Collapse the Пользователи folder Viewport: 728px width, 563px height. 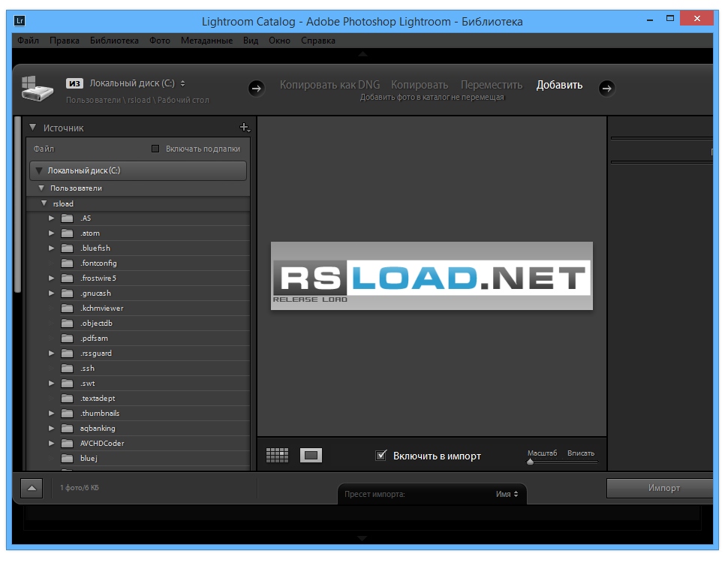point(41,188)
